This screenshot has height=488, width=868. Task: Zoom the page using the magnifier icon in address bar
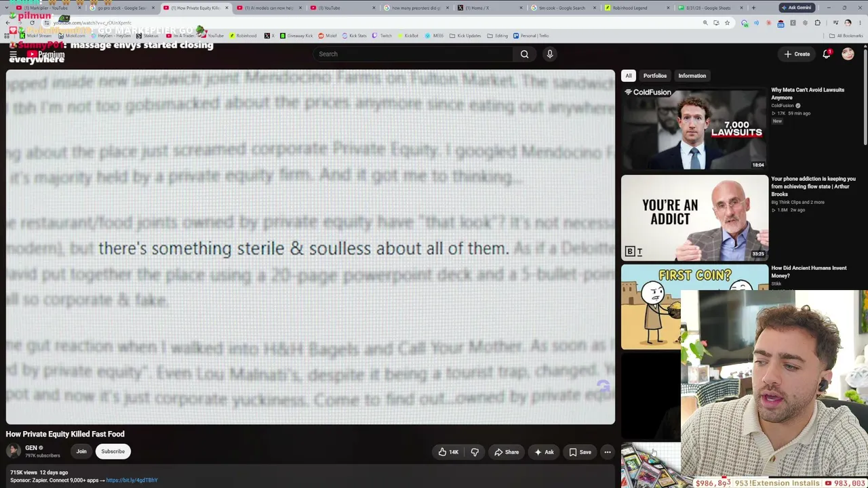click(x=705, y=23)
